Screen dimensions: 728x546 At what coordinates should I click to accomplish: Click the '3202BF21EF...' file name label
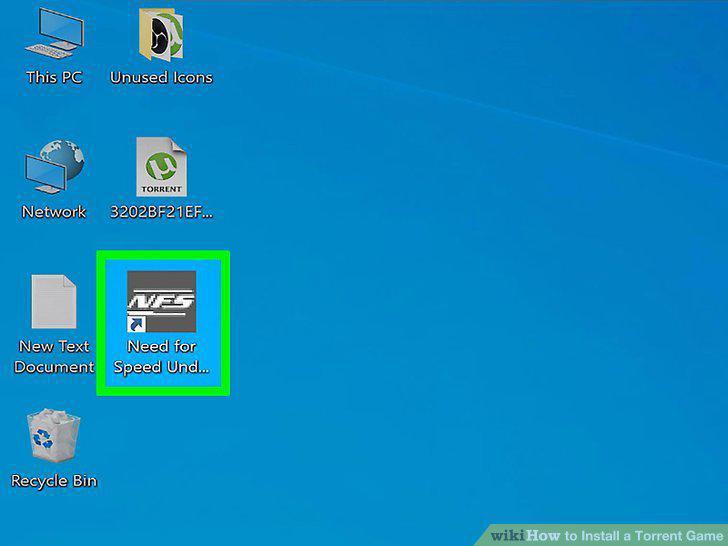point(162,212)
